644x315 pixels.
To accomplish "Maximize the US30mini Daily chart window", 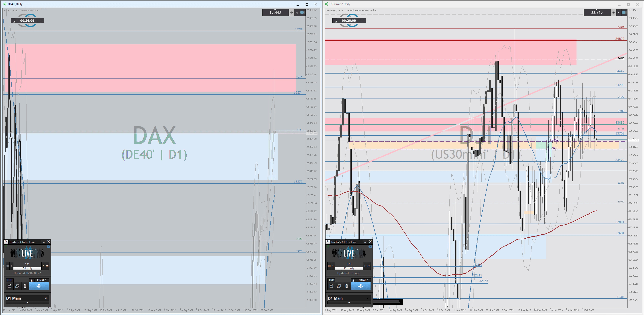I will pyautogui.click(x=629, y=4).
